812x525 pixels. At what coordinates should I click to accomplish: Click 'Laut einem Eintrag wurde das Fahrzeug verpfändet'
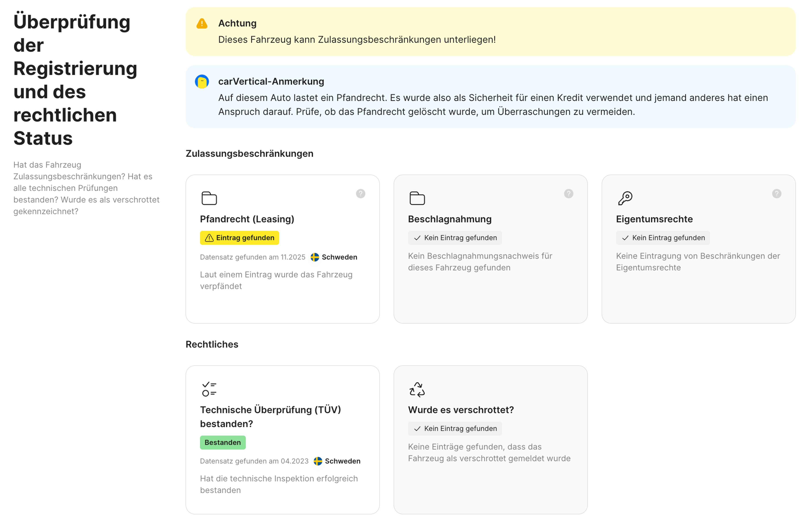(276, 281)
